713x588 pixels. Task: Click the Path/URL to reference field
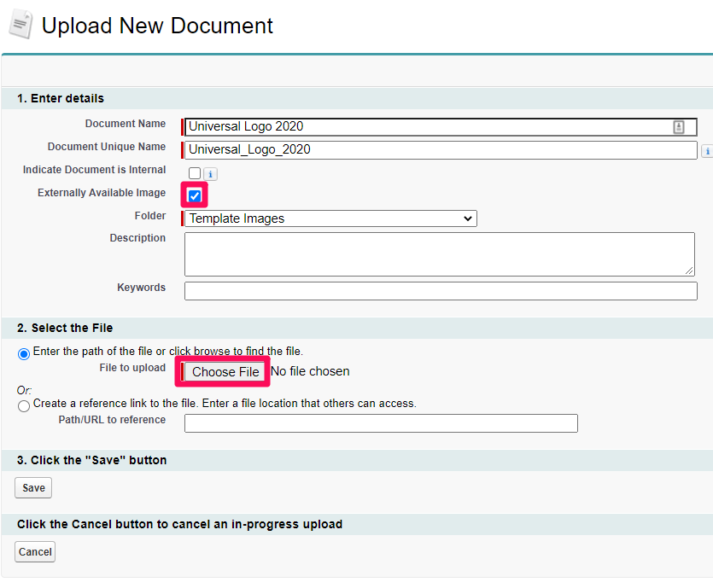pos(381,423)
